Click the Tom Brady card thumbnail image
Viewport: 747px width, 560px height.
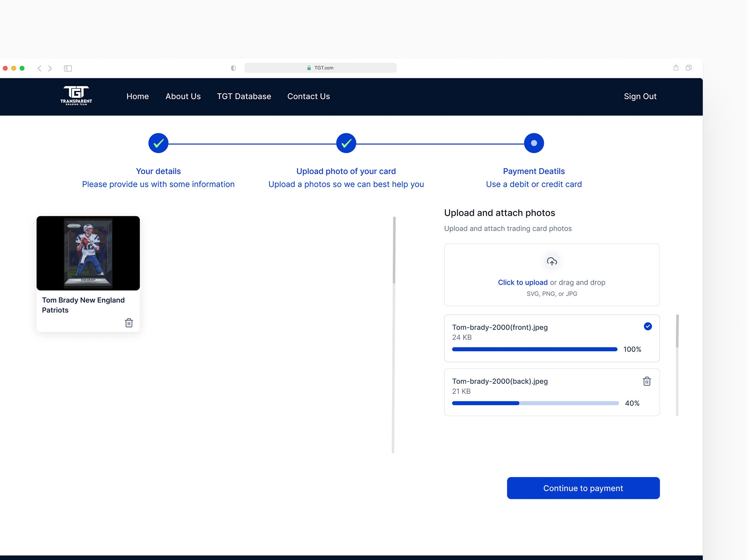88,253
